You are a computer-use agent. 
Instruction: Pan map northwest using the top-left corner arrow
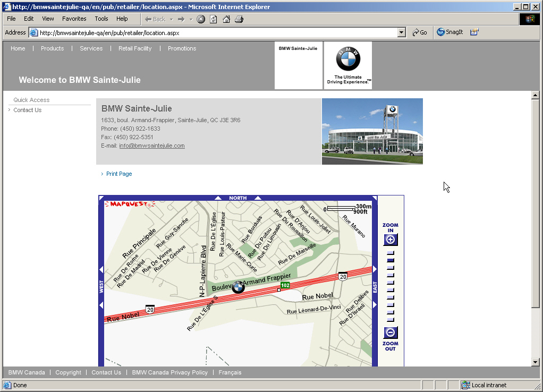tap(101, 198)
